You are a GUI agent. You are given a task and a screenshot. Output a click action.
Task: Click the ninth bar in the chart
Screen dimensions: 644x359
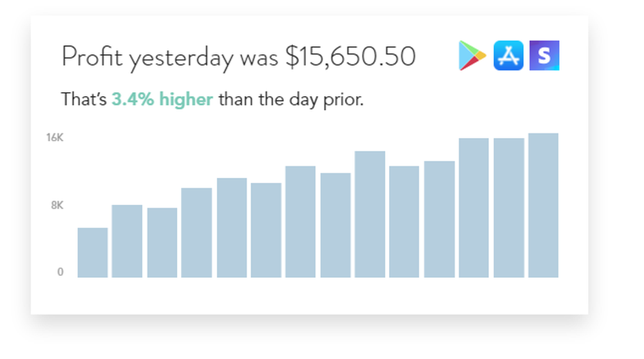(370, 214)
